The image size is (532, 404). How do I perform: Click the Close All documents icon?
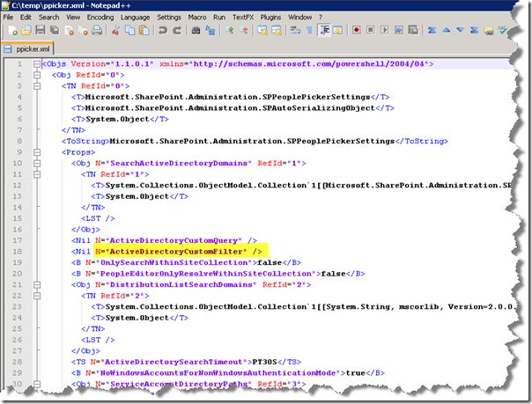(83, 31)
